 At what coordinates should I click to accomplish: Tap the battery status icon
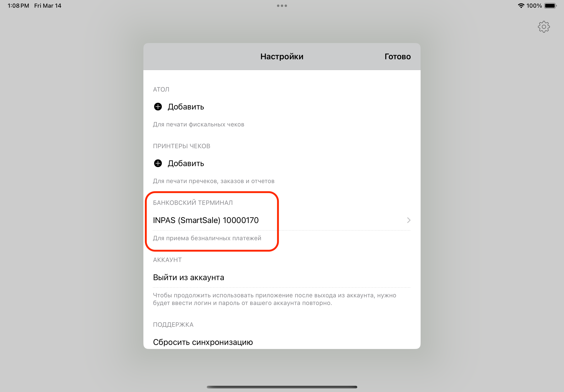550,6
